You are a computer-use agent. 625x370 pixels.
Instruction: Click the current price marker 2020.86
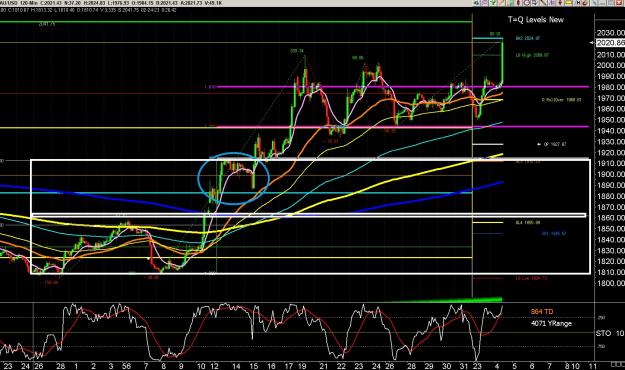pos(610,43)
